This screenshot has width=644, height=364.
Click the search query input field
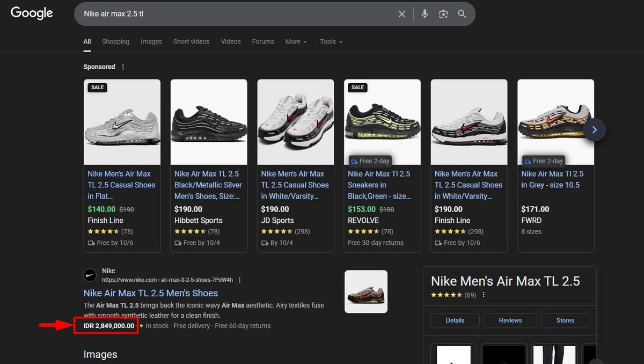(x=236, y=14)
